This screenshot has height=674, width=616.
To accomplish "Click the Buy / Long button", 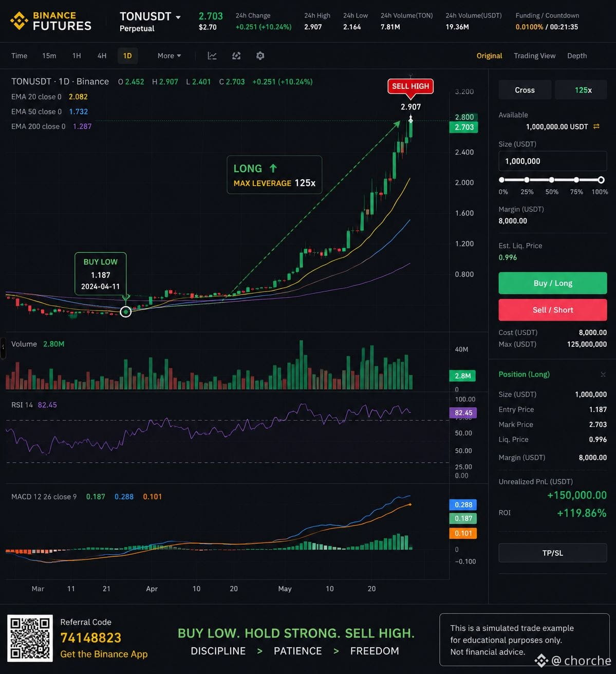I will click(x=552, y=283).
